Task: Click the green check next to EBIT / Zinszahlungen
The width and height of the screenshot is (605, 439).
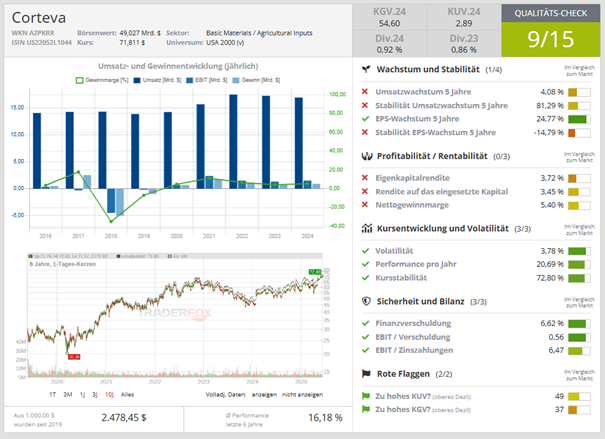Action: pos(365,350)
